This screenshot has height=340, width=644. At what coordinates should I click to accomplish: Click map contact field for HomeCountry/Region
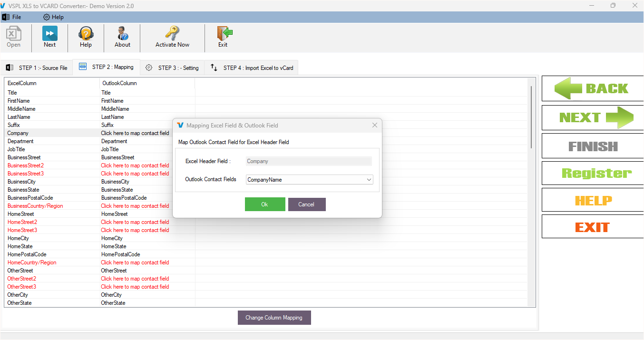pos(135,262)
